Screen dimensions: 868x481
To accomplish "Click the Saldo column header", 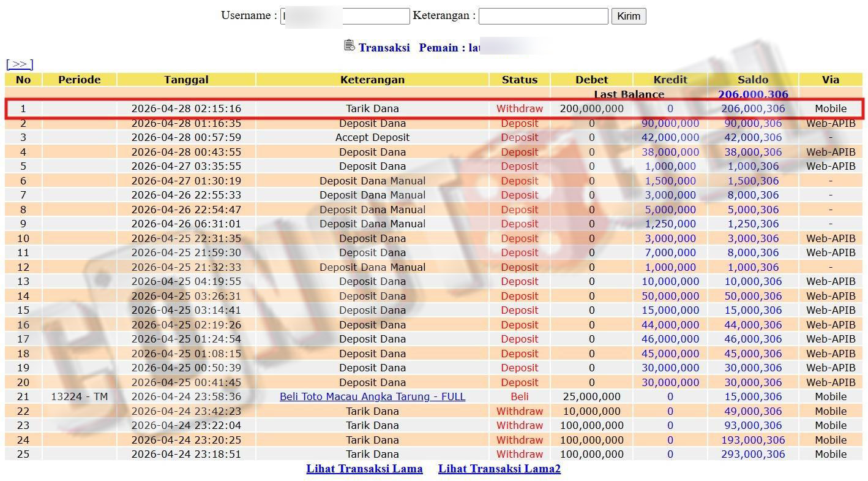I will (753, 80).
